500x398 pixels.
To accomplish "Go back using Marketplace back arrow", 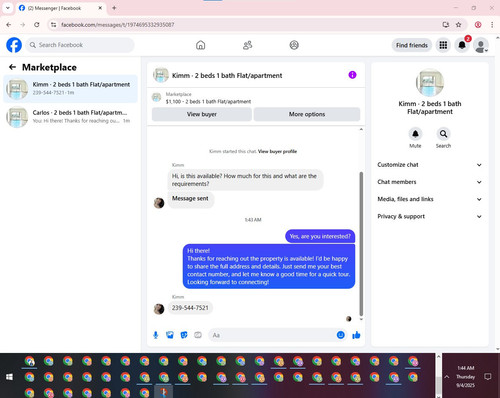I will (x=12, y=67).
